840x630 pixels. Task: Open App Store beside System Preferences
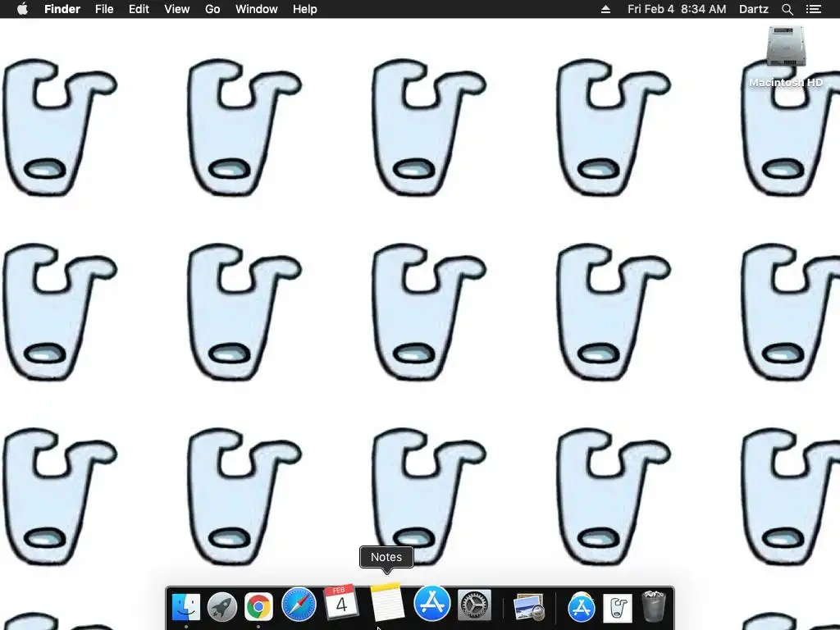click(x=432, y=603)
